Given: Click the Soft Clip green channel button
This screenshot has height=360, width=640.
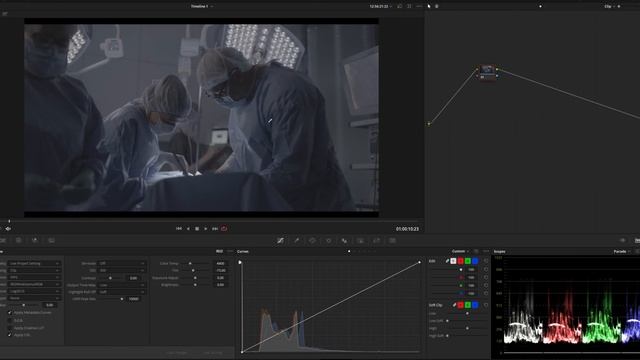Looking at the screenshot, I should (468, 305).
